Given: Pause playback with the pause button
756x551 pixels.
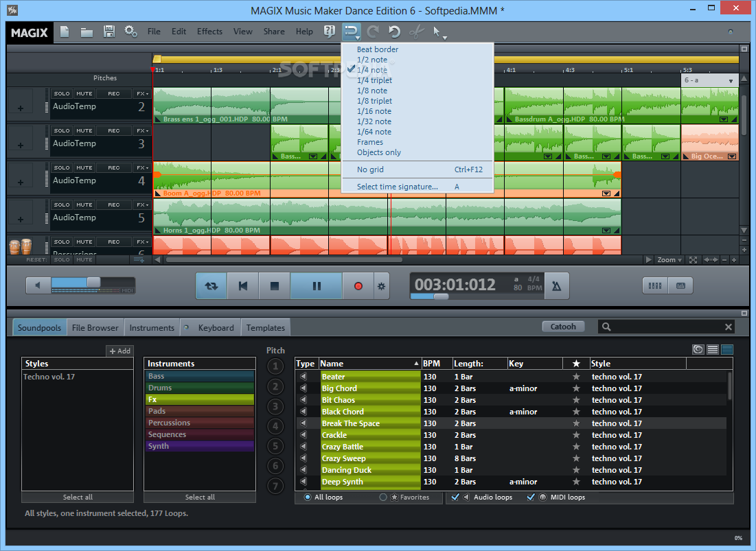Looking at the screenshot, I should click(x=317, y=286).
